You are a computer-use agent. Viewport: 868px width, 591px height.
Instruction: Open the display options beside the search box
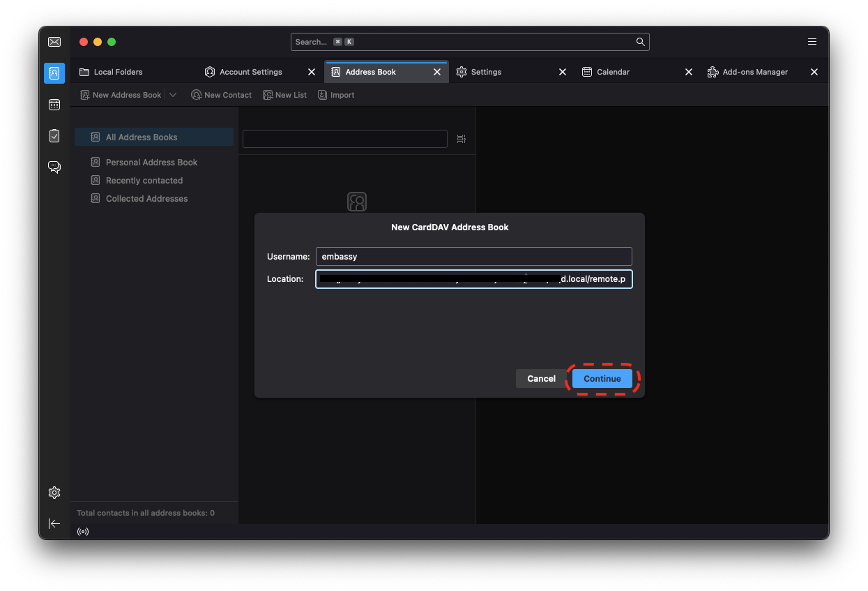pos(461,139)
